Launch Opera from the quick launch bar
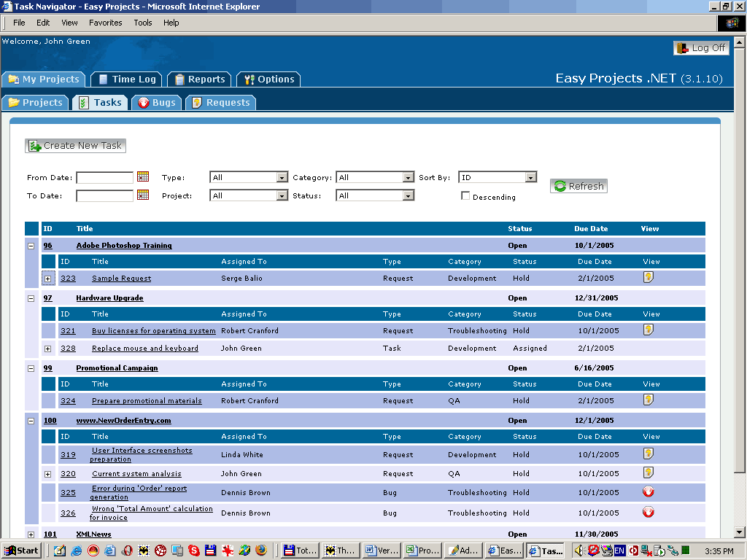This screenshot has height=560, width=747. (x=127, y=551)
